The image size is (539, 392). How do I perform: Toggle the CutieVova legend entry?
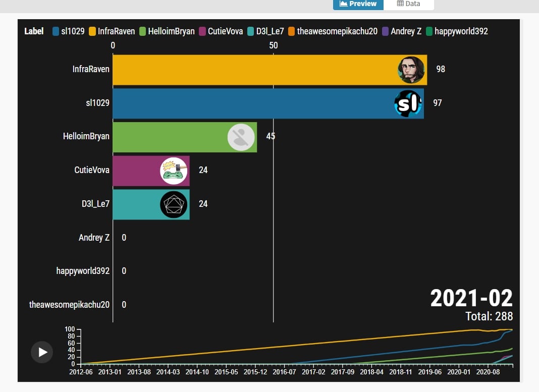click(221, 31)
